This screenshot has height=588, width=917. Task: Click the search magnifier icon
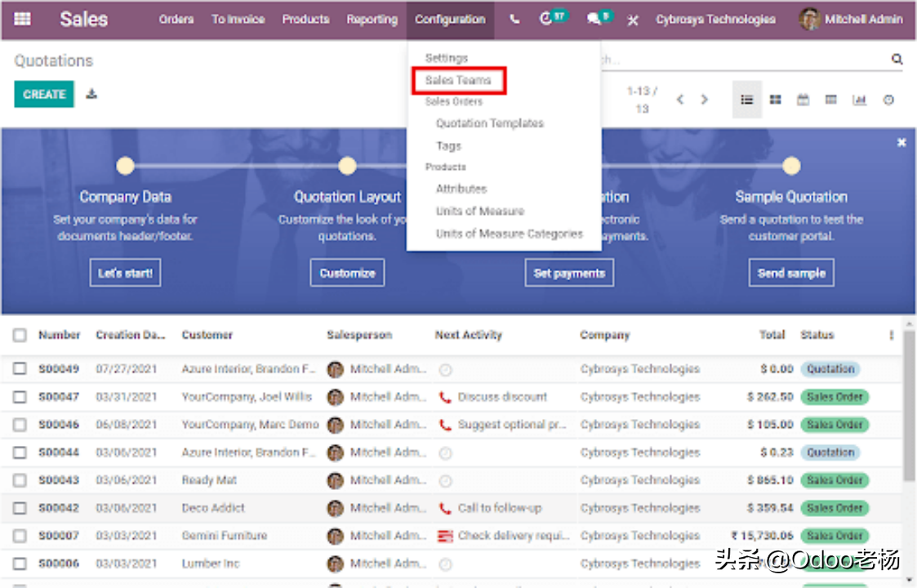coord(897,59)
